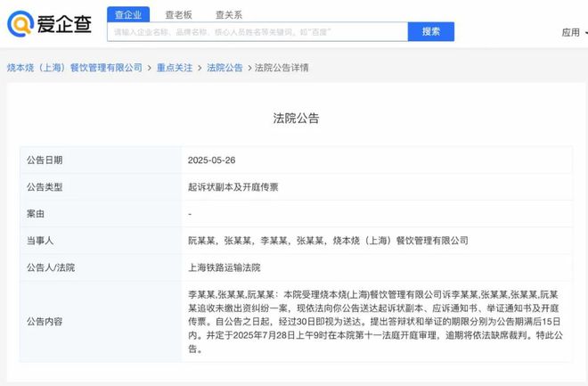Viewport: 588px width, 386px height.
Task: Click the blue 搜索 button
Action: coord(431,31)
